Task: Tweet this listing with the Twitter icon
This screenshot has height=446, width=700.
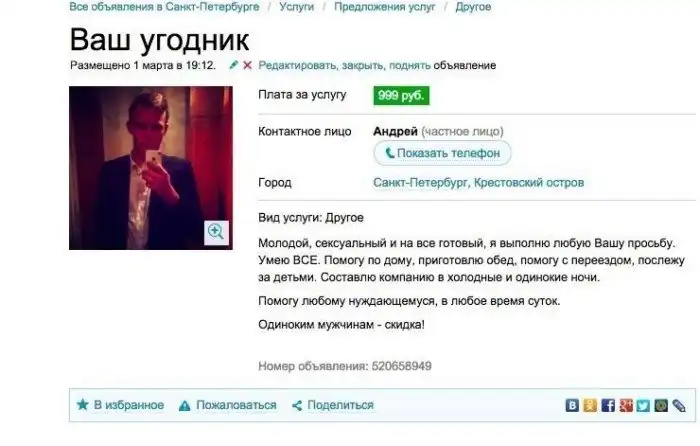Action: [643, 405]
